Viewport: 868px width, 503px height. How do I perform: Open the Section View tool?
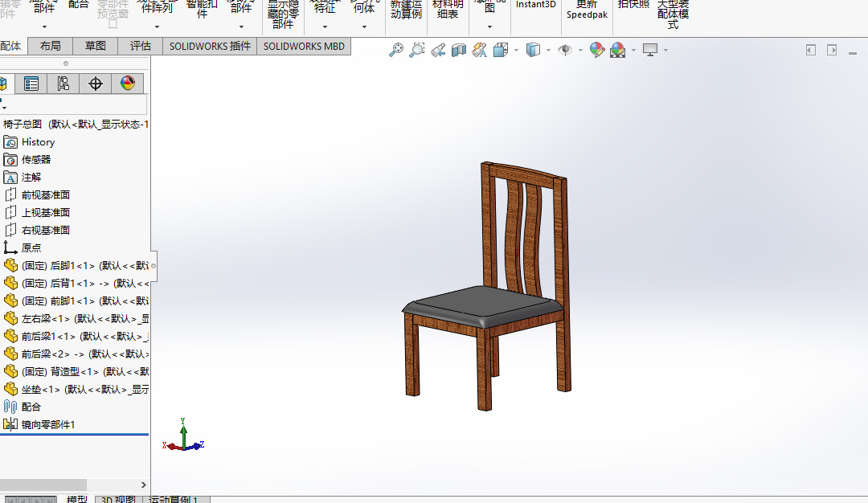tap(459, 51)
